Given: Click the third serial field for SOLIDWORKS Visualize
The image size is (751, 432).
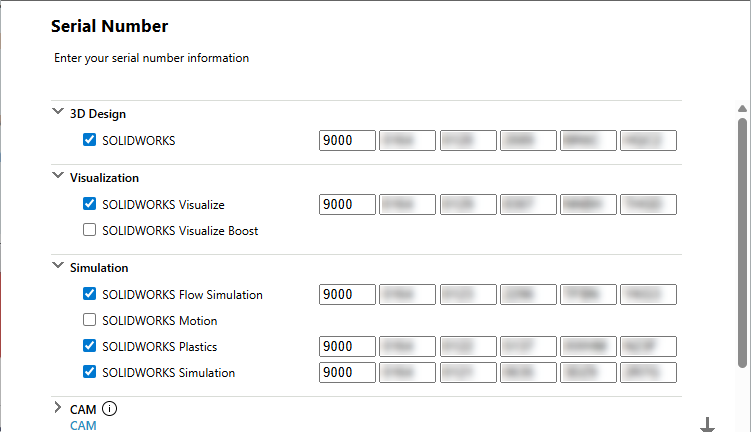Looking at the screenshot, I should coord(468,205).
